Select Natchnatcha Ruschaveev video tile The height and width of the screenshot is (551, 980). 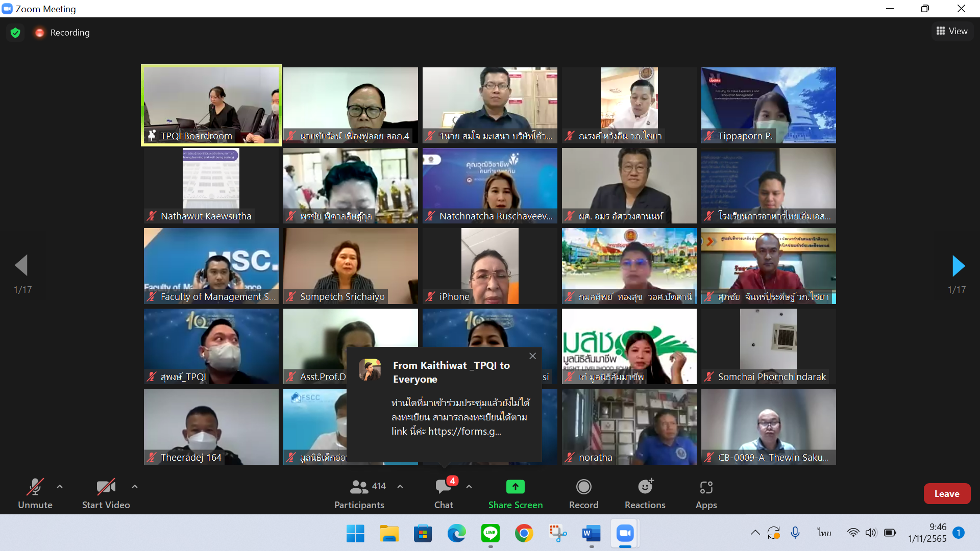click(x=489, y=186)
